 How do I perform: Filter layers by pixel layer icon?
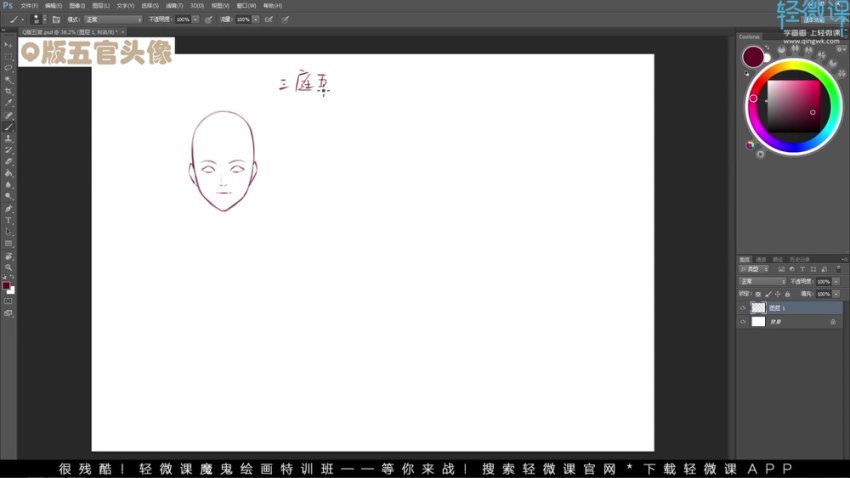tap(781, 269)
